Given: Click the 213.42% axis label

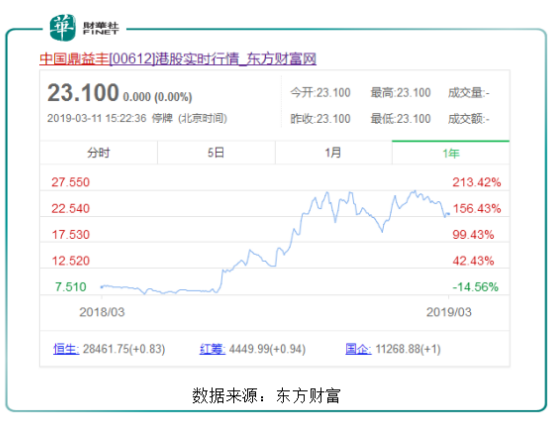Looking at the screenshot, I should pos(477,182).
